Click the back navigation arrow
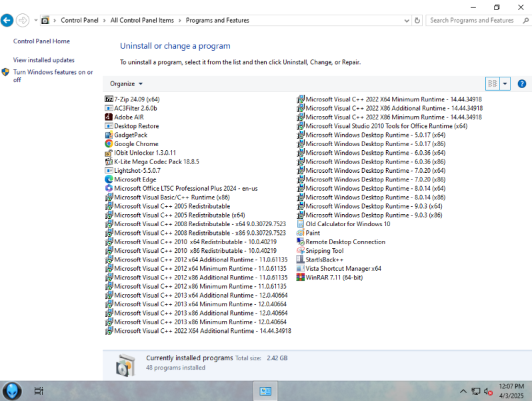Viewport: 532px width, 401px height. click(x=7, y=21)
